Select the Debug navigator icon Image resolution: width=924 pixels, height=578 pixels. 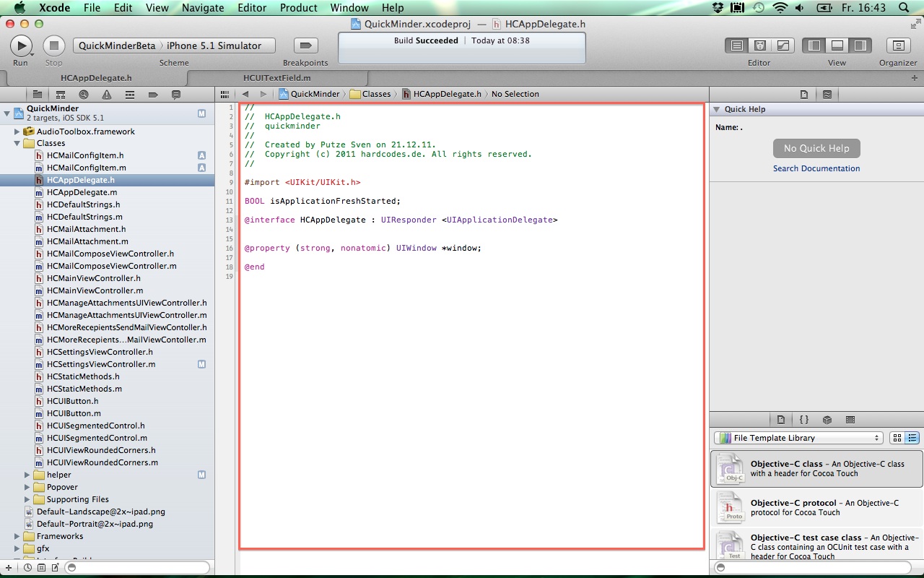coord(130,95)
